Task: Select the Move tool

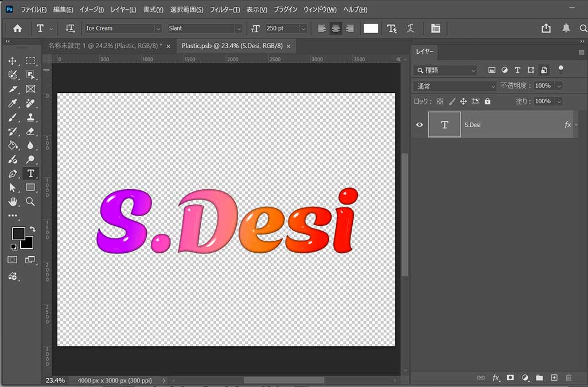Action: [x=13, y=61]
